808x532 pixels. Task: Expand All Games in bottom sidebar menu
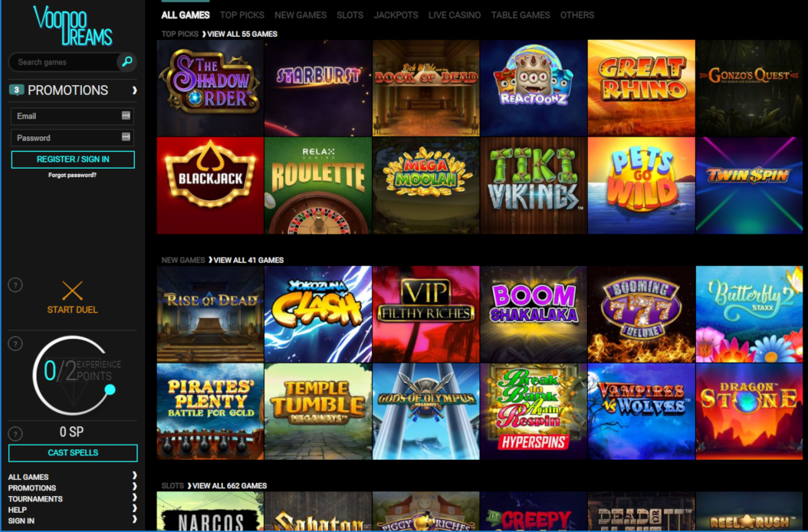pyautogui.click(x=134, y=475)
